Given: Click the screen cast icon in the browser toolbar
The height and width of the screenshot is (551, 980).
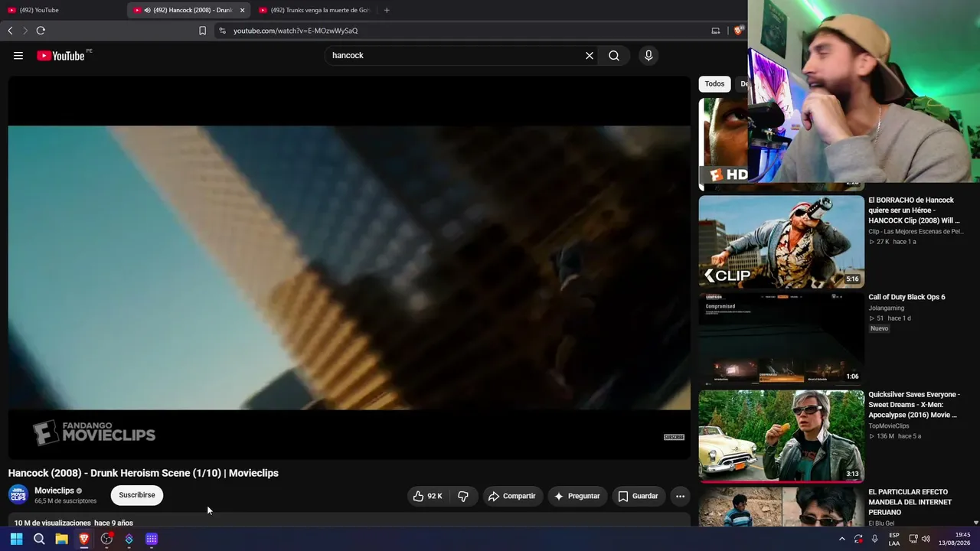Looking at the screenshot, I should (x=716, y=31).
